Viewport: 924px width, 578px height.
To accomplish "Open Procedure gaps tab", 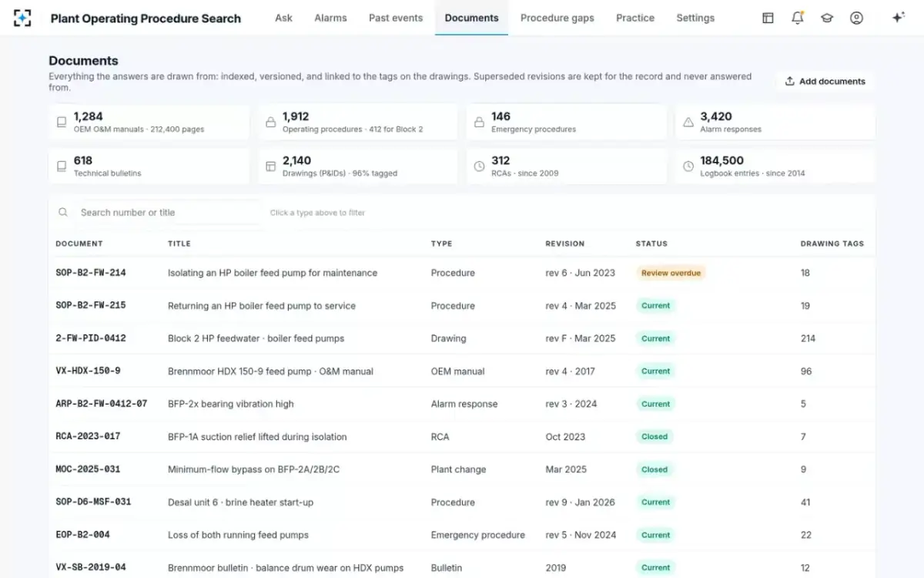I will (557, 18).
